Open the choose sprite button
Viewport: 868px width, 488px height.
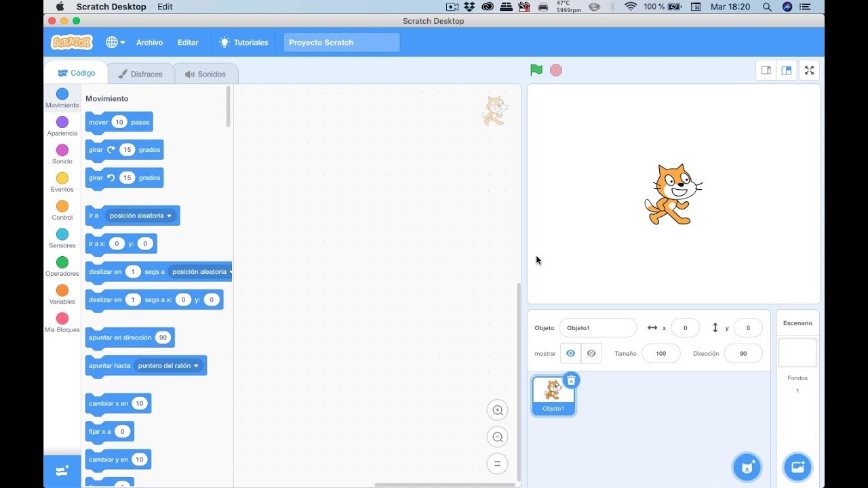747,467
